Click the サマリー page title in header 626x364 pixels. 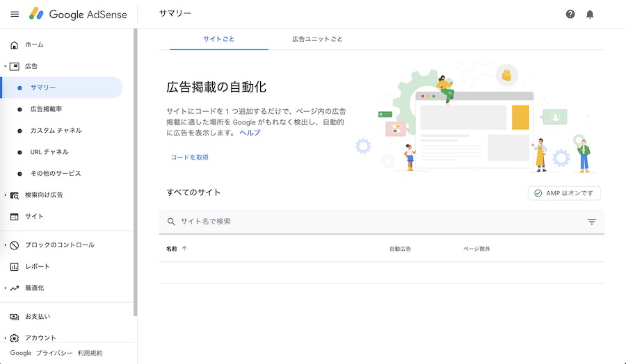175,14
